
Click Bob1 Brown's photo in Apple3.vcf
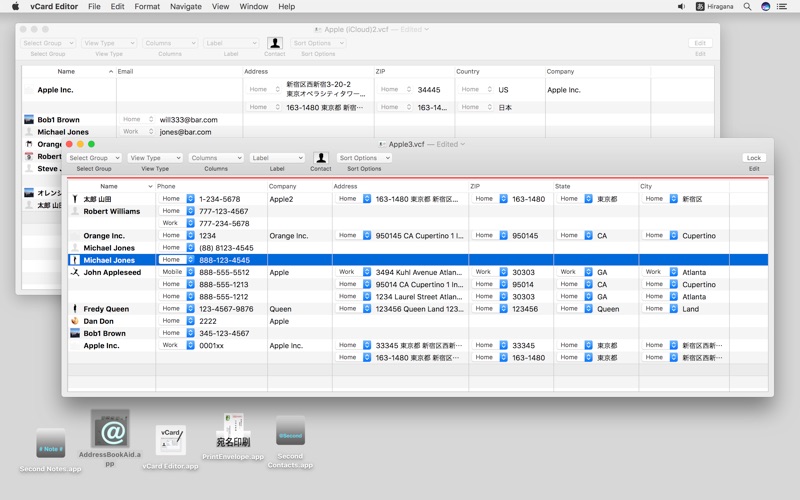[x=75, y=333]
